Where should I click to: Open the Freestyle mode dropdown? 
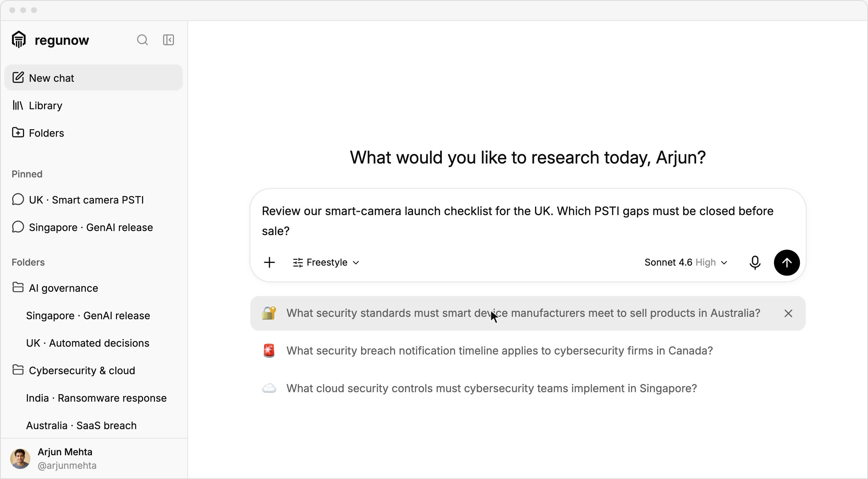pos(326,263)
